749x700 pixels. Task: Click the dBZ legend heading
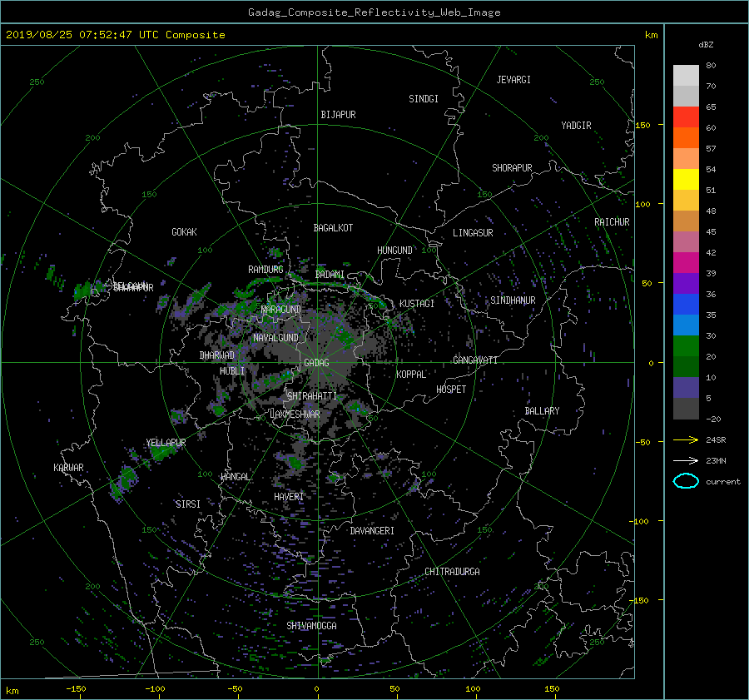[706, 45]
